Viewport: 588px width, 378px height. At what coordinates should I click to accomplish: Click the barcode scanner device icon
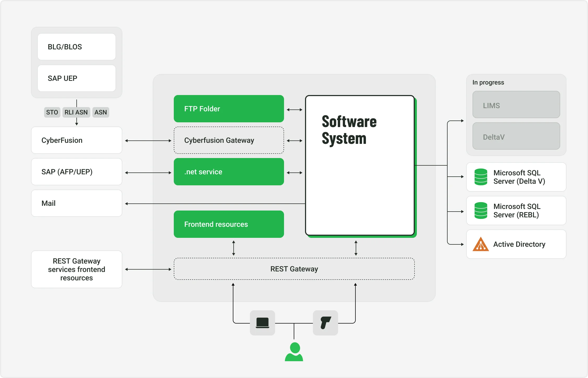[325, 323]
